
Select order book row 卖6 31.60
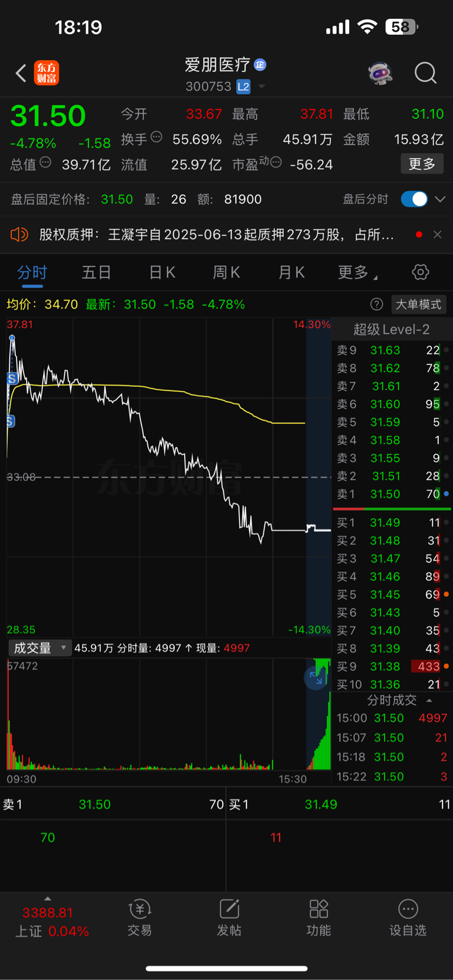[392, 404]
